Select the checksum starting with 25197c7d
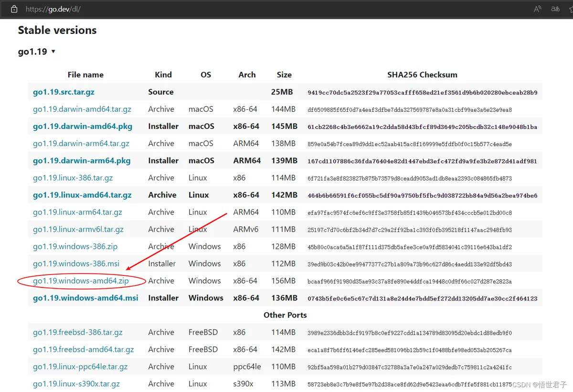The height and width of the screenshot is (392, 573). (410, 230)
